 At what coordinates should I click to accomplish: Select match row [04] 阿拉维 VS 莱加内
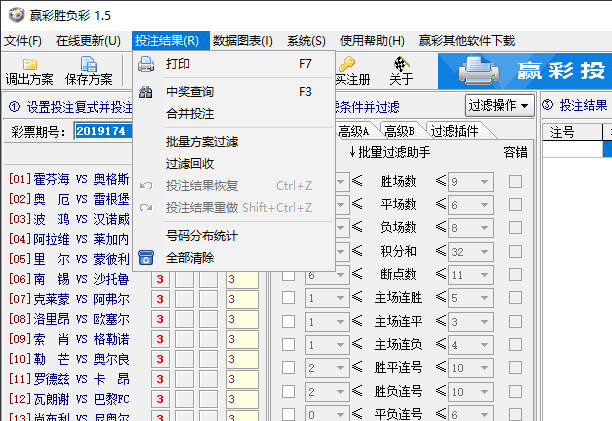69,239
